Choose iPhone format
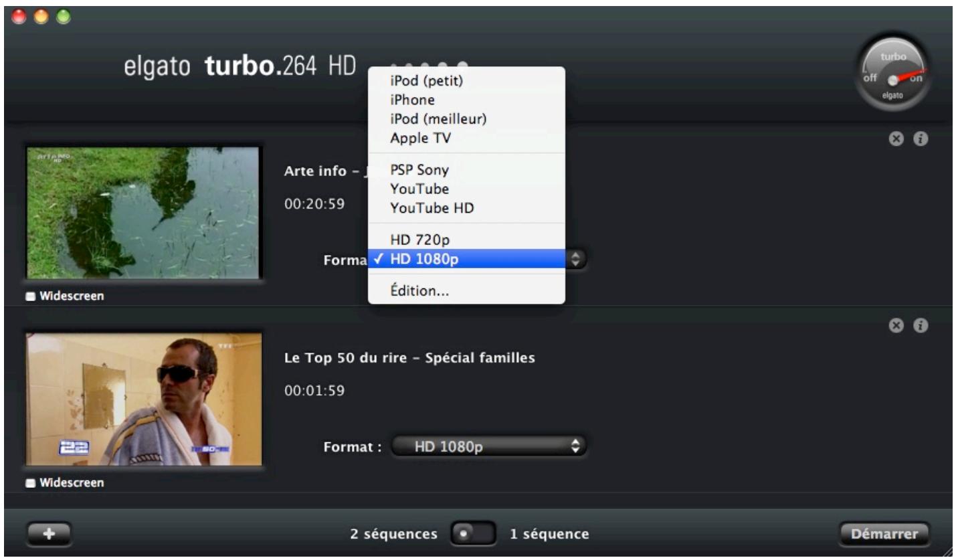This screenshot has height=560, width=956. point(466,100)
